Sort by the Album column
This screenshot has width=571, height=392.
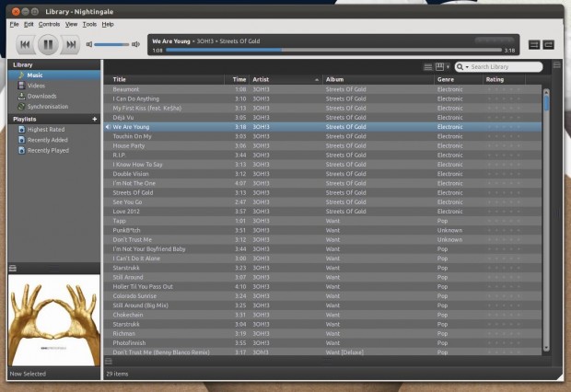point(378,79)
